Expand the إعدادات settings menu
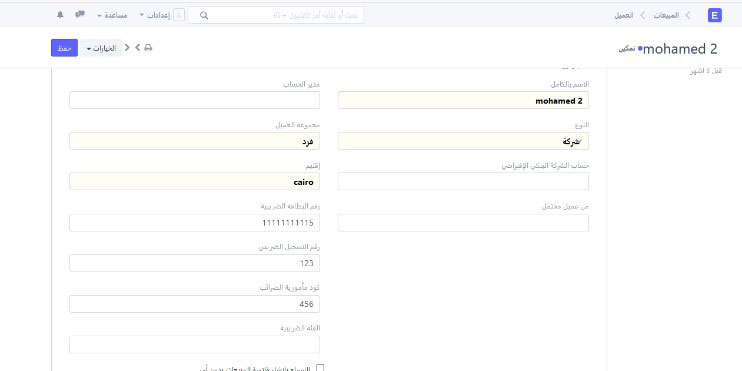742x371 pixels. pyautogui.click(x=155, y=15)
